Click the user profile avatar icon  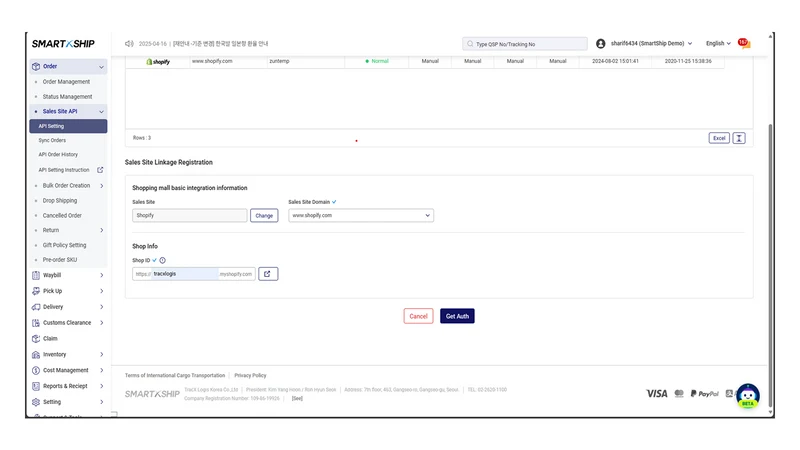point(601,44)
